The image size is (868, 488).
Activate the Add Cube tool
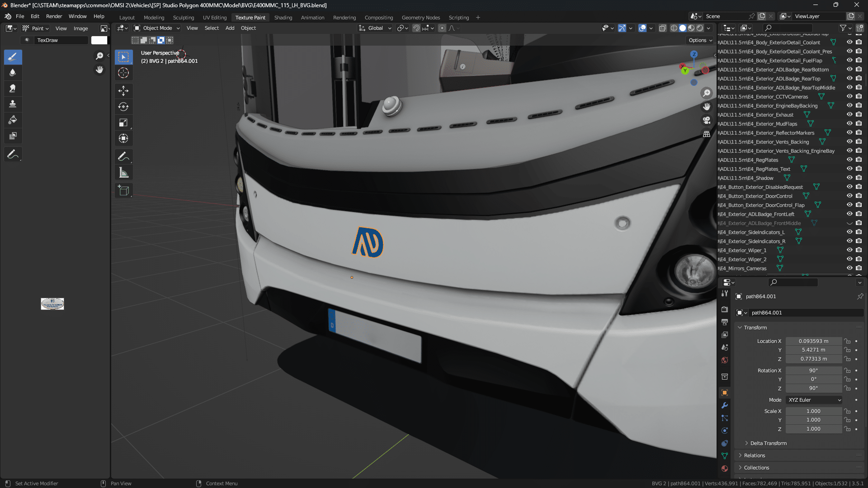pyautogui.click(x=123, y=191)
